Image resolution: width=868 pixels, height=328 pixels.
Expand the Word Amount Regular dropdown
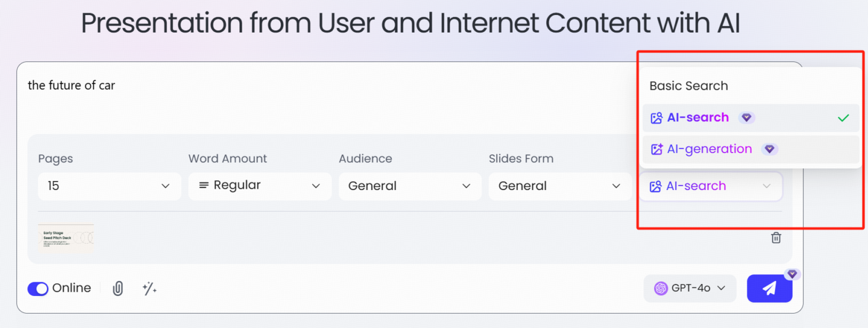pos(260,186)
